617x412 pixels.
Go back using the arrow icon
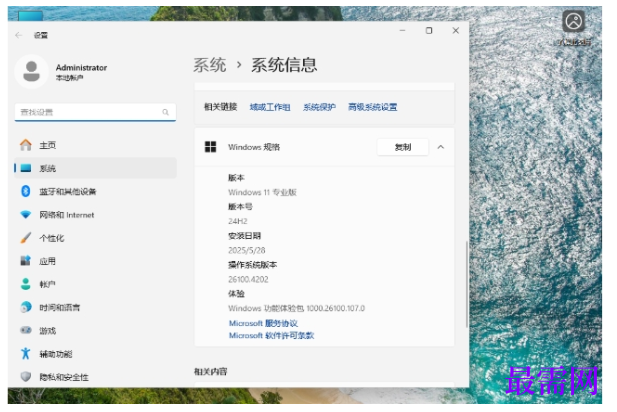click(18, 35)
